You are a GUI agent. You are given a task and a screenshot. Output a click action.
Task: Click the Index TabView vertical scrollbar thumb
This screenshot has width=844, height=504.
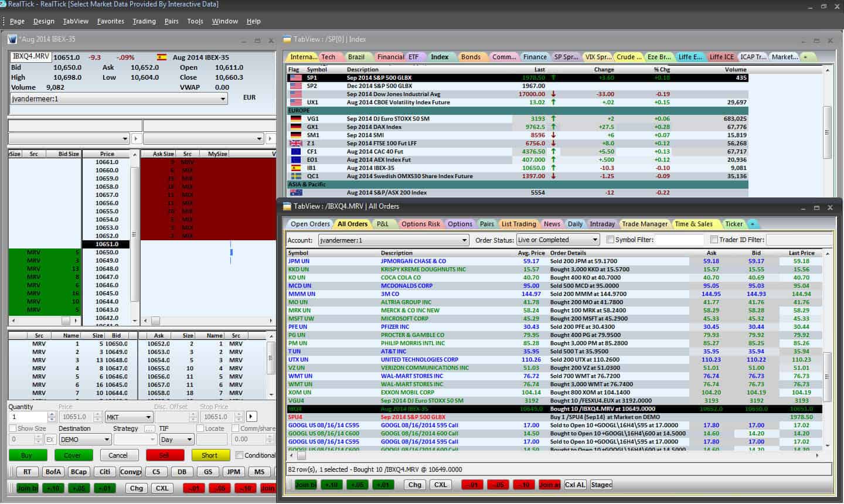pos(827,132)
